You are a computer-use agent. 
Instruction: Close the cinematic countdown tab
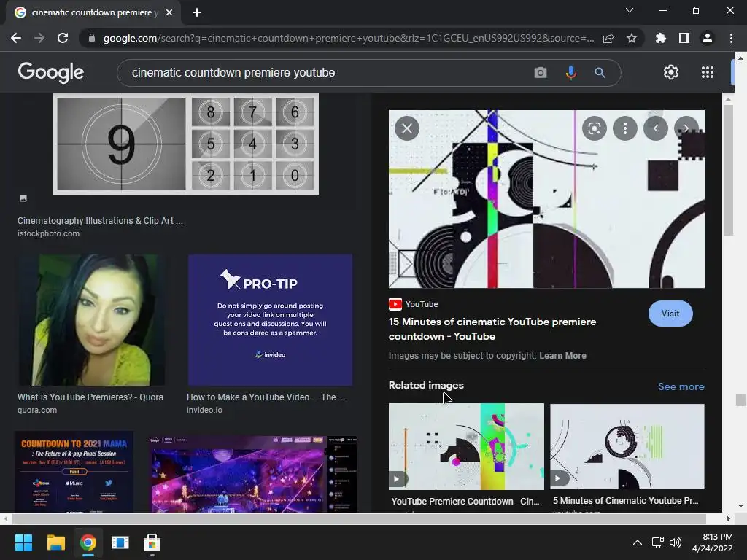coord(169,12)
